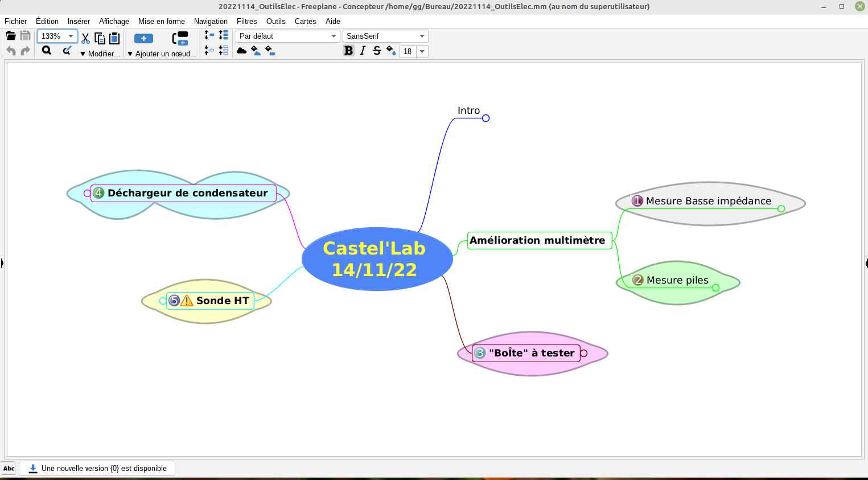The width and height of the screenshot is (868, 480).
Task: Click the open file folder icon
Action: click(x=11, y=36)
